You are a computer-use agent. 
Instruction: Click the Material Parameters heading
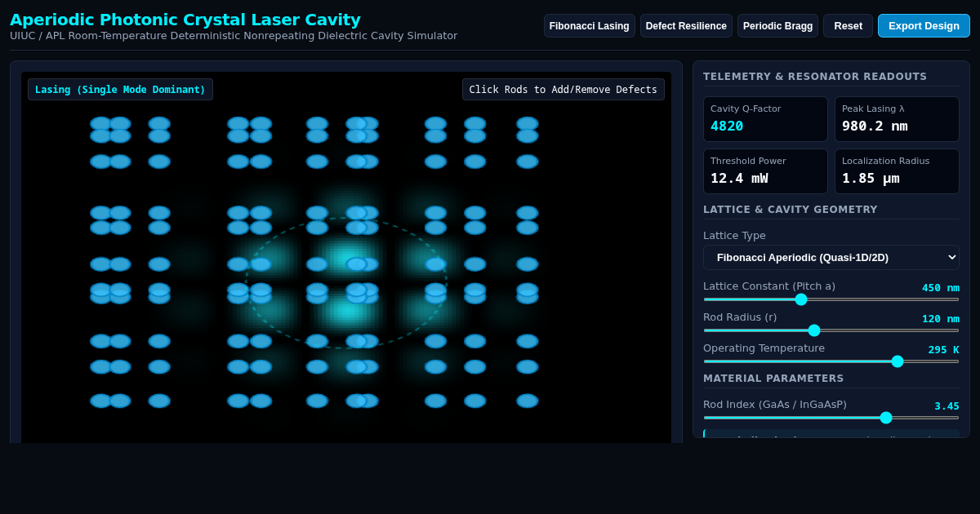click(x=773, y=379)
